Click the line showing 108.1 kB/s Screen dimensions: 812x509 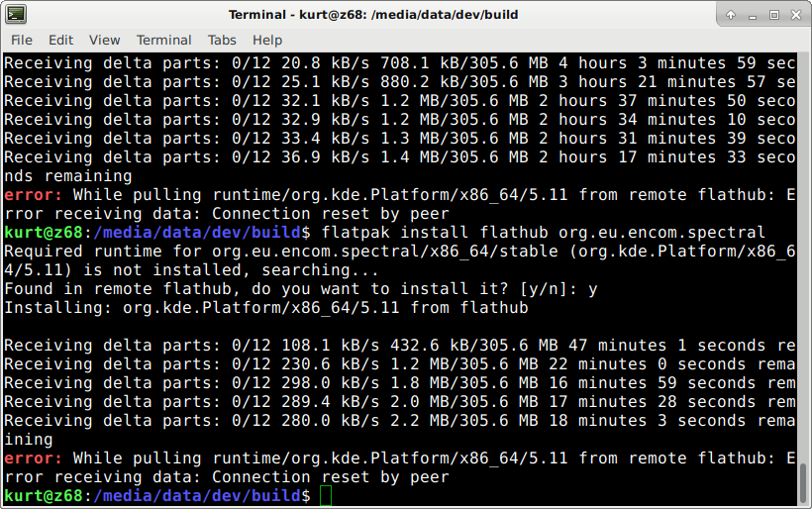pyautogui.click(x=400, y=346)
